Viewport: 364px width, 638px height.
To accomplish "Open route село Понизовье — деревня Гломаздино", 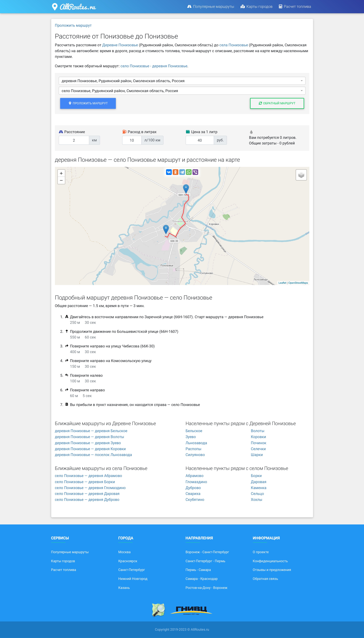I will coord(90,488).
